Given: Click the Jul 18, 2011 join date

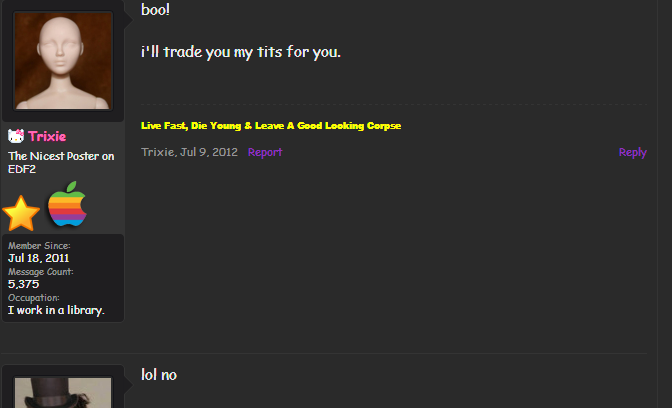Looking at the screenshot, I should (x=39, y=258).
